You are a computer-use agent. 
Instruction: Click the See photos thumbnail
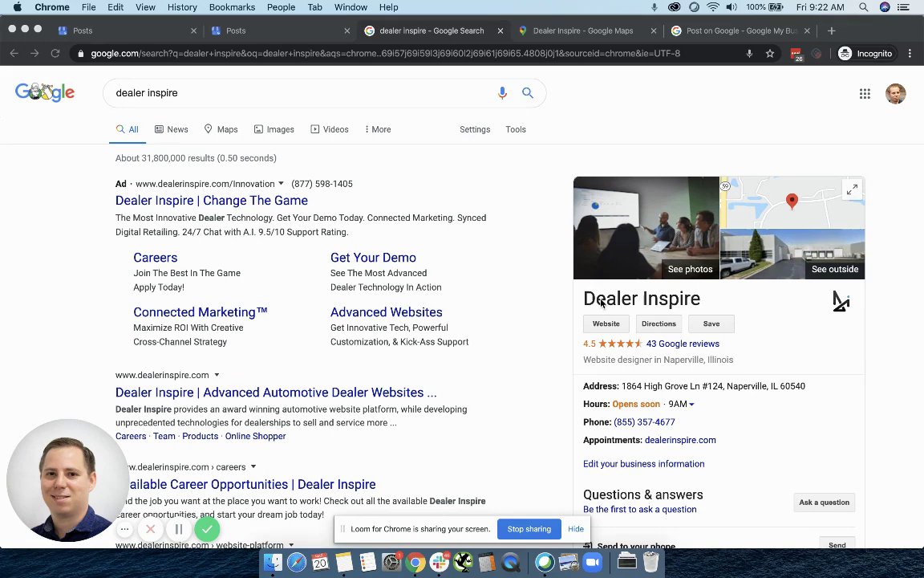[x=646, y=228]
